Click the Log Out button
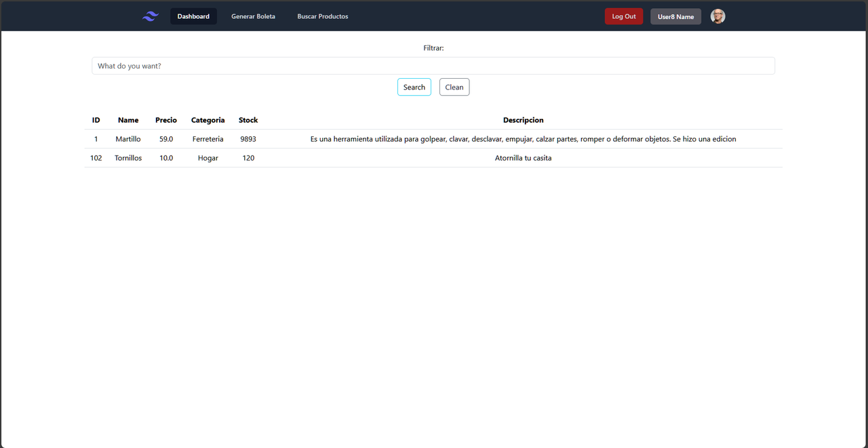868x448 pixels. pyautogui.click(x=623, y=16)
